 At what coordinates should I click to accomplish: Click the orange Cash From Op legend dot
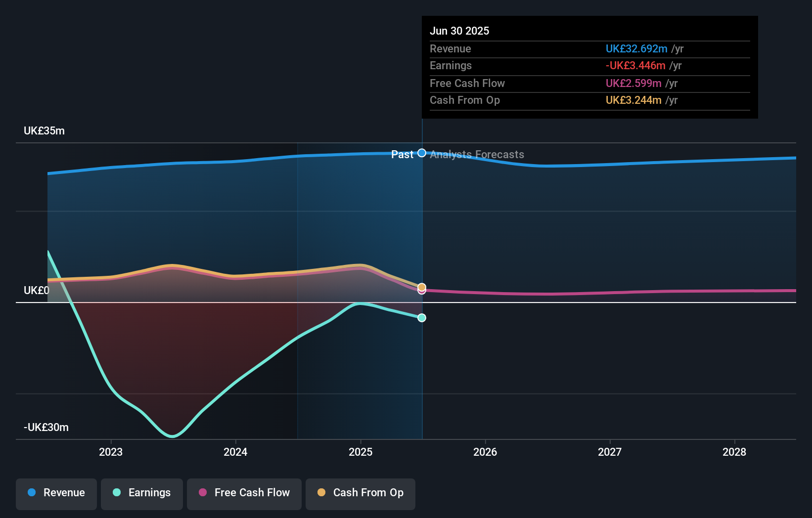[x=321, y=493]
